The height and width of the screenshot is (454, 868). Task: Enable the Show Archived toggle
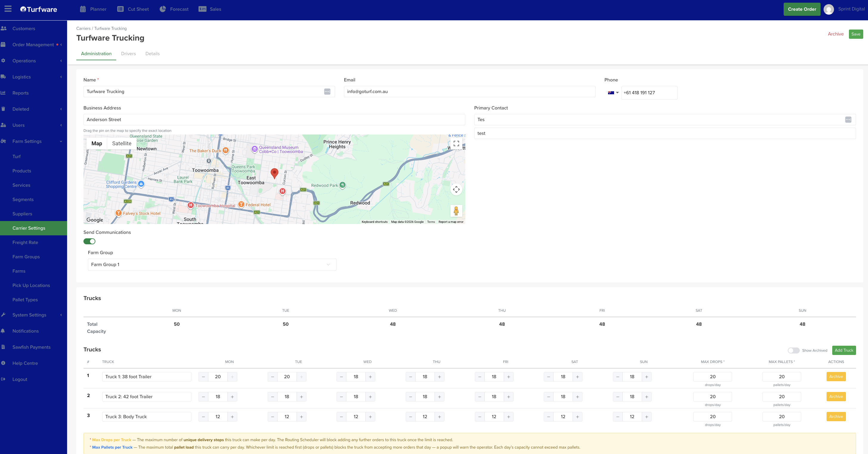(793, 350)
